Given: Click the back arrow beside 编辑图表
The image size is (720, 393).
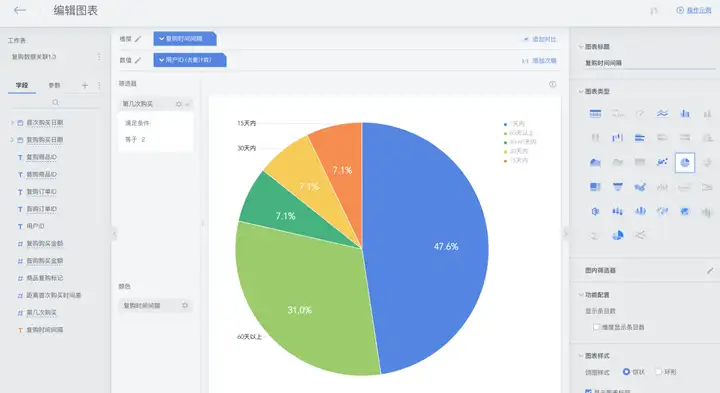Looking at the screenshot, I should tap(19, 10).
